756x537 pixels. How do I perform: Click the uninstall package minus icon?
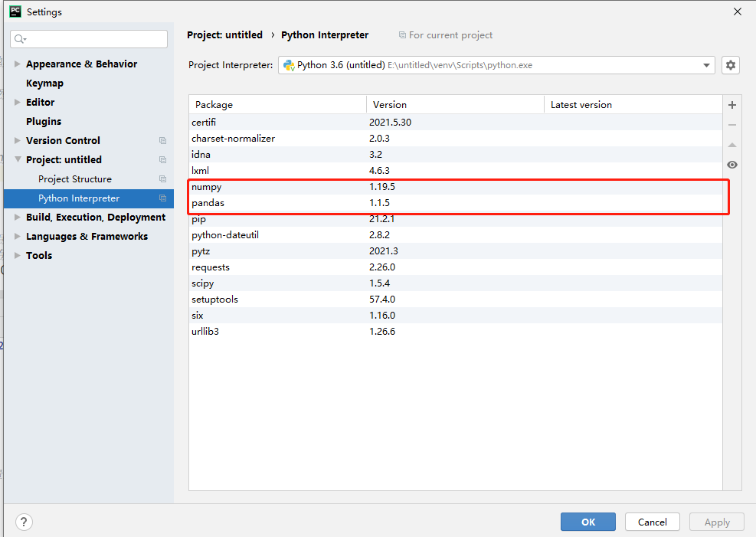[x=732, y=125]
